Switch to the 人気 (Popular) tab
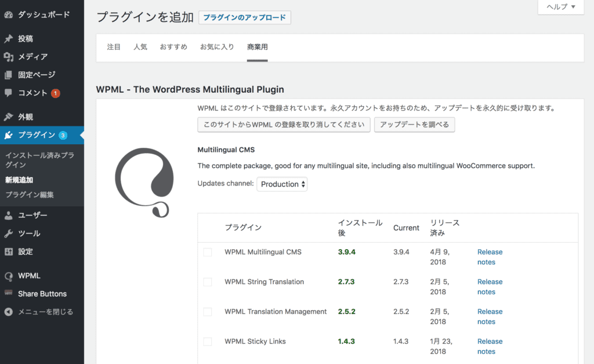 click(x=140, y=47)
